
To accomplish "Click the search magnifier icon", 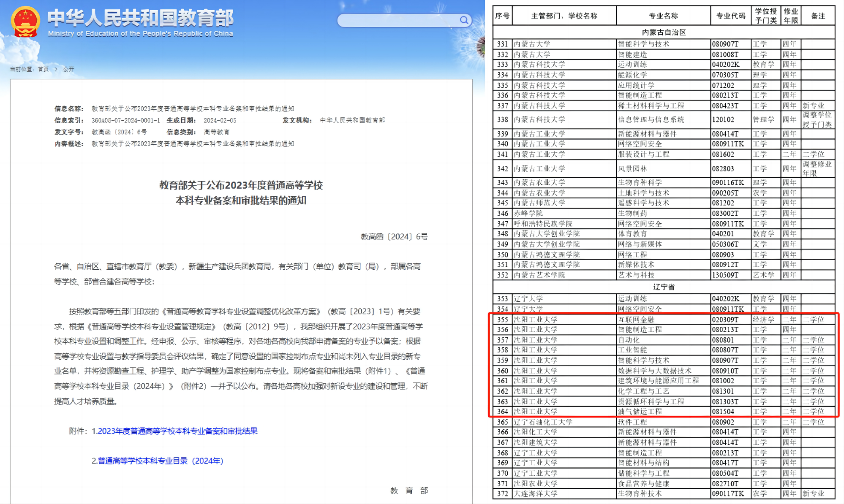I will click(464, 20).
